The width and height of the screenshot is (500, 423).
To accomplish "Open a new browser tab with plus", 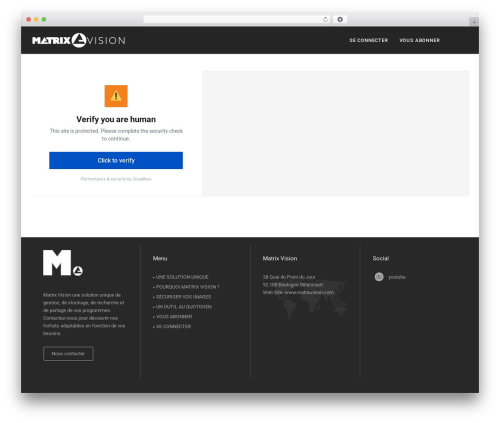I will click(x=474, y=22).
